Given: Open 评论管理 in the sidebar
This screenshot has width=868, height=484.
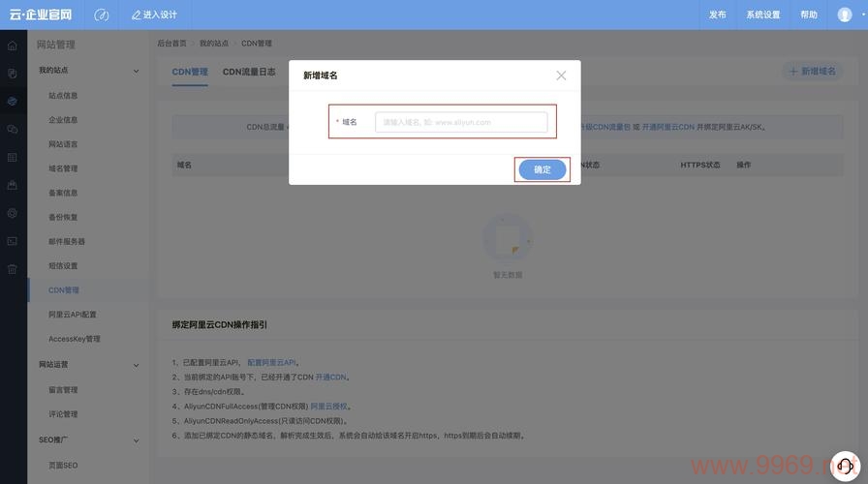Looking at the screenshot, I should tap(63, 414).
